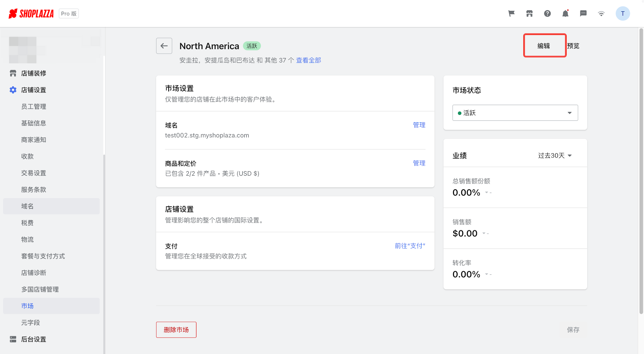The width and height of the screenshot is (644, 354).
Task: Click the flag icon in top bar
Action: pos(512,14)
